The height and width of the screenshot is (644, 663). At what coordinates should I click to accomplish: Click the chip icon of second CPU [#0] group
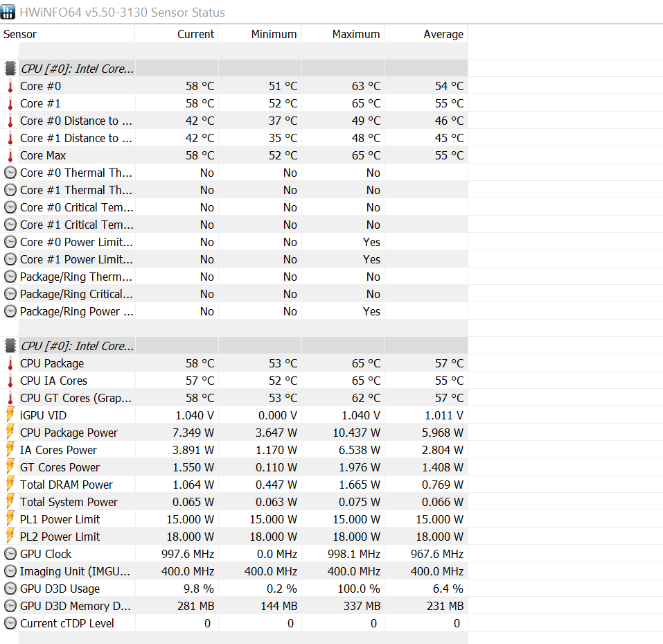[10, 346]
